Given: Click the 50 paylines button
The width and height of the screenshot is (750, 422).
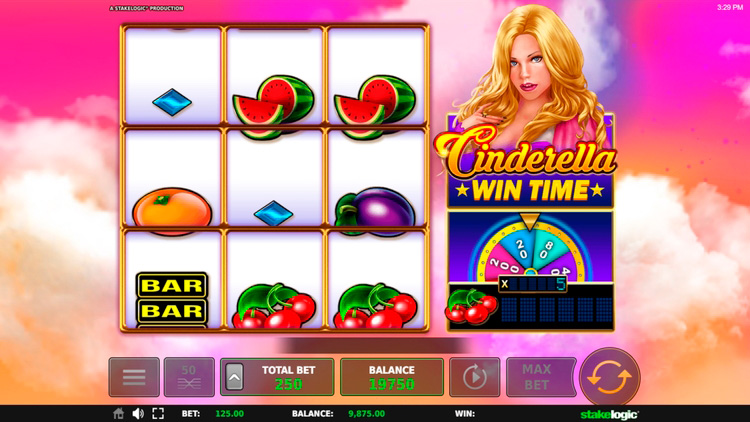Looking at the screenshot, I should click(189, 377).
